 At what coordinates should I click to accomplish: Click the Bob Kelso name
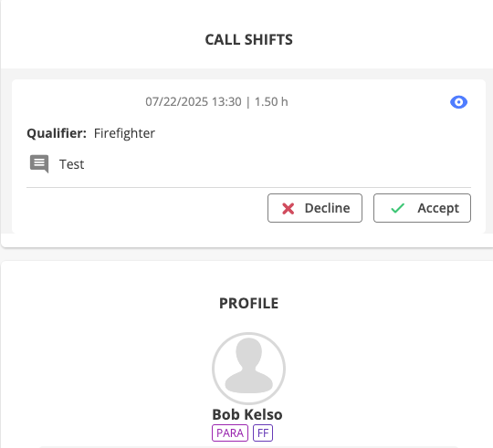pos(247,414)
